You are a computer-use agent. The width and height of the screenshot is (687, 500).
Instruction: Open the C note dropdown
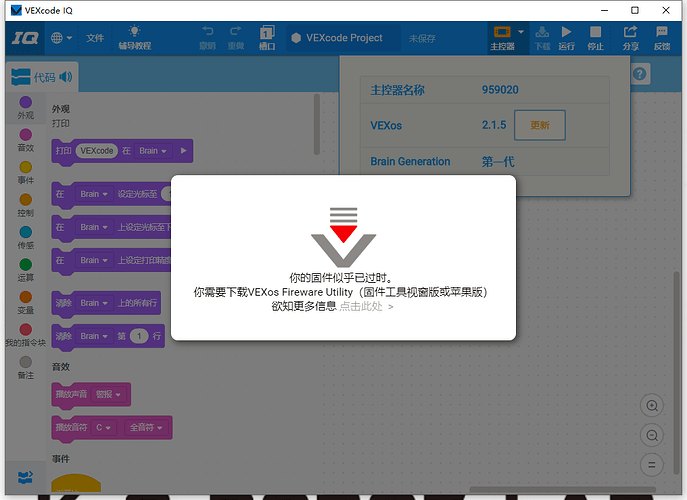pyautogui.click(x=103, y=427)
